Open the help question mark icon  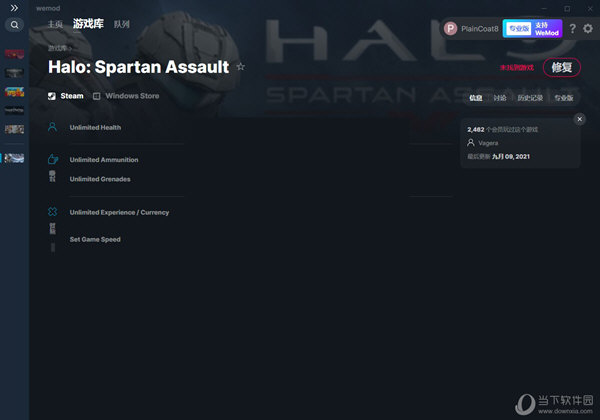(572, 29)
